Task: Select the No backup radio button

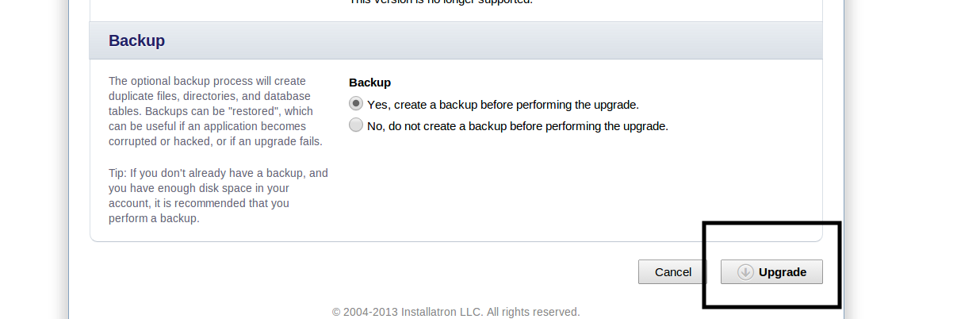Action: click(356, 125)
